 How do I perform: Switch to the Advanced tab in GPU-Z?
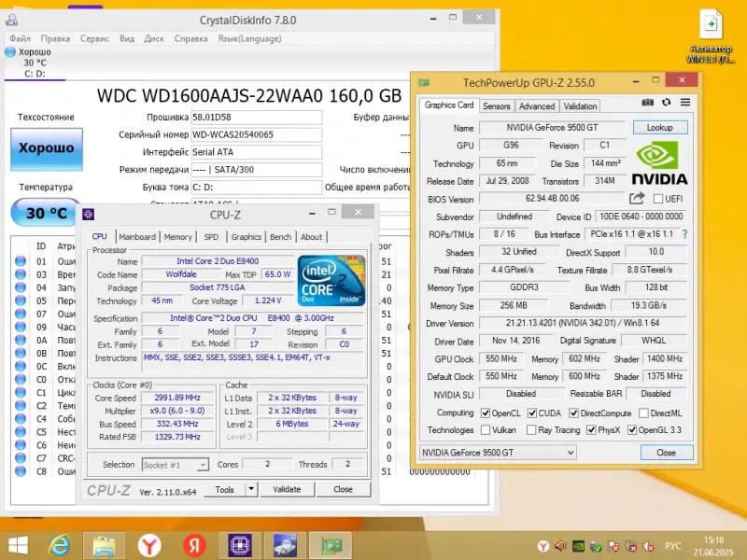pyautogui.click(x=537, y=106)
